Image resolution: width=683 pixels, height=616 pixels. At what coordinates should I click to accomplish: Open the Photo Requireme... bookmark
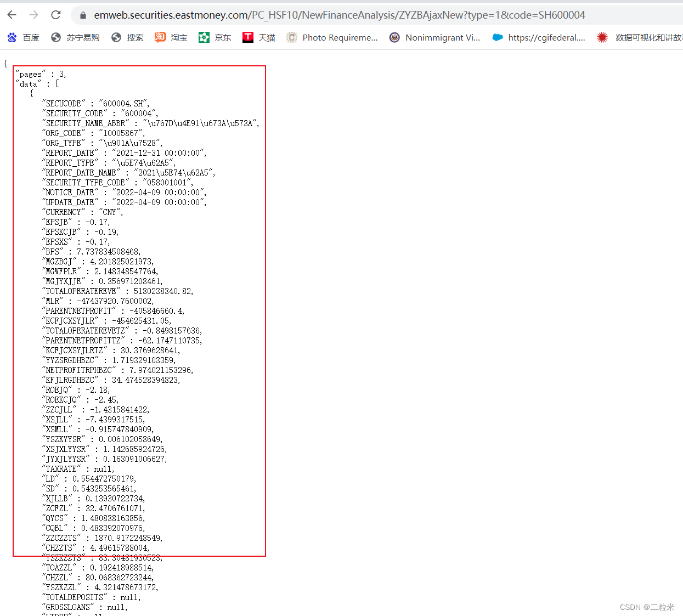click(x=332, y=37)
